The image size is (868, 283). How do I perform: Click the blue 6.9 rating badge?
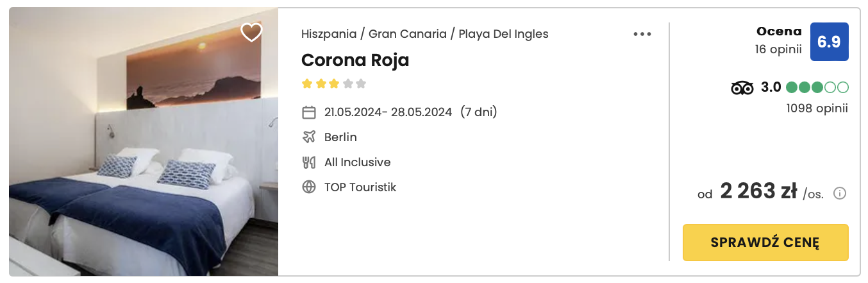click(x=829, y=42)
